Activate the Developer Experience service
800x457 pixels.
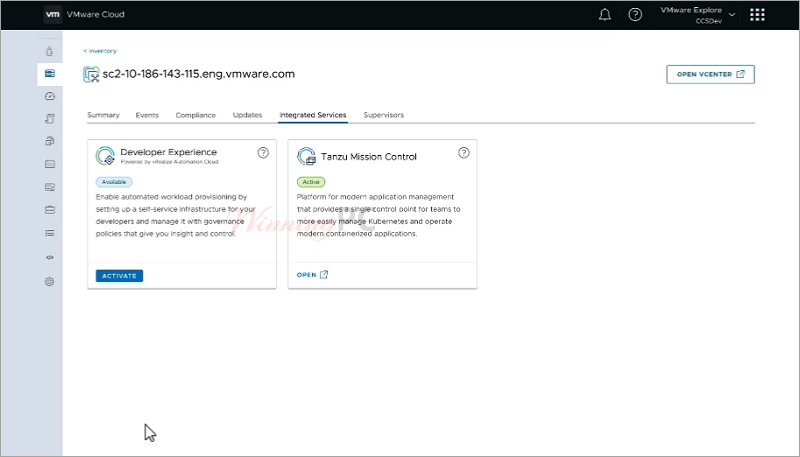coord(119,276)
